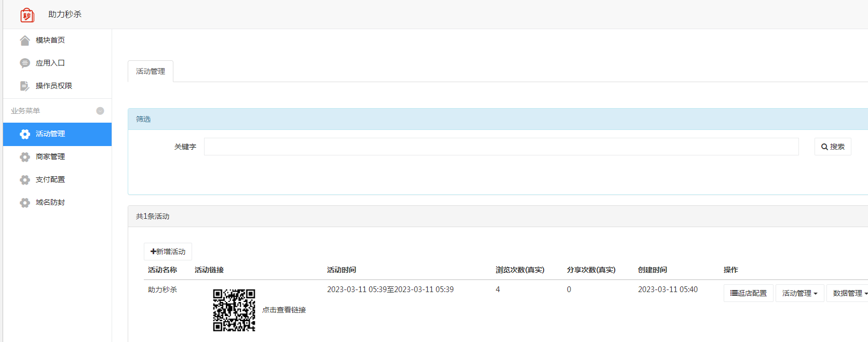
Task: Click the gear icon beside 活动管理
Action: [24, 134]
